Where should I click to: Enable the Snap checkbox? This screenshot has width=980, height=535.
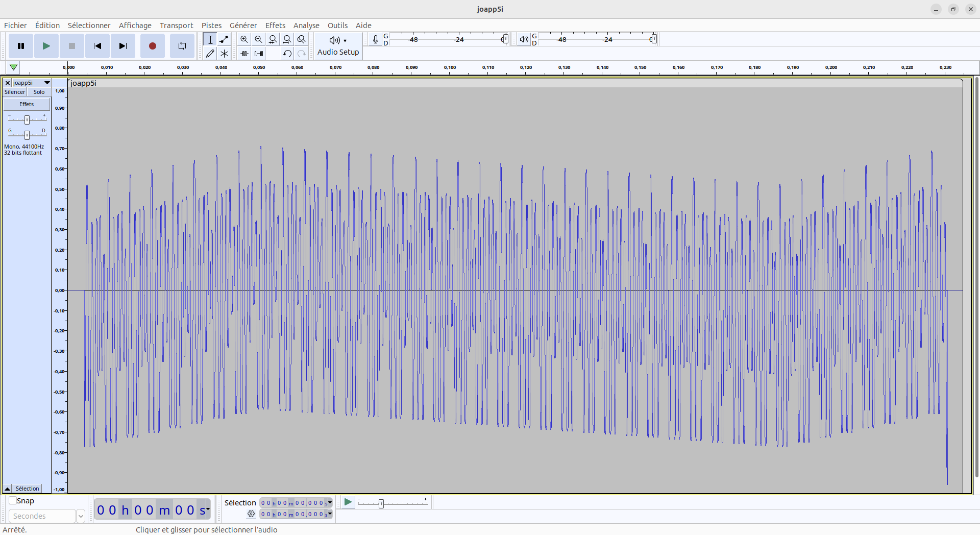coord(13,501)
